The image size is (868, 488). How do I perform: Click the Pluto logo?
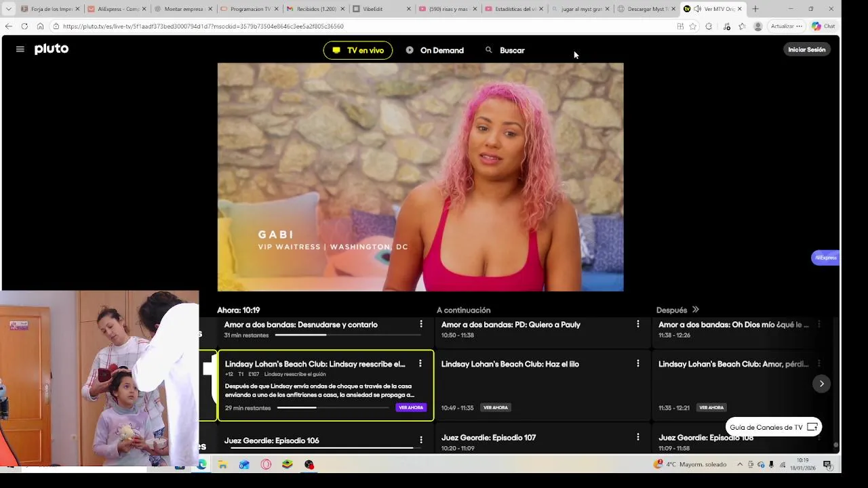(x=52, y=49)
